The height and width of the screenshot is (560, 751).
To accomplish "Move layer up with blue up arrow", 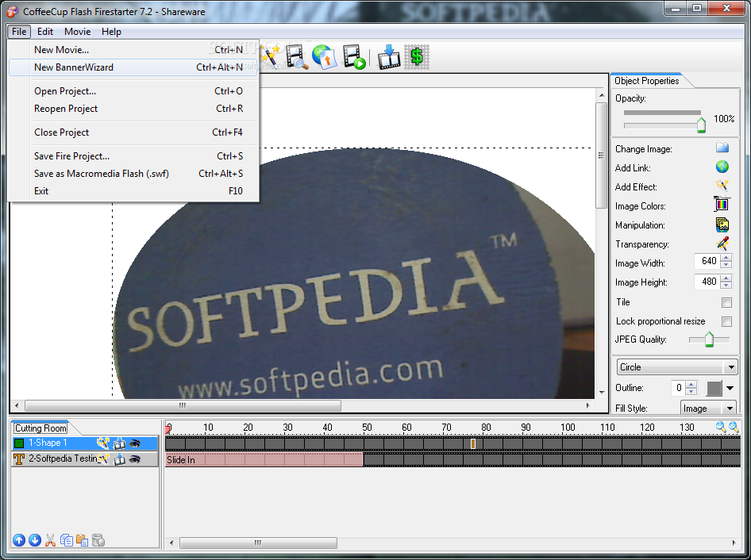I will [19, 540].
